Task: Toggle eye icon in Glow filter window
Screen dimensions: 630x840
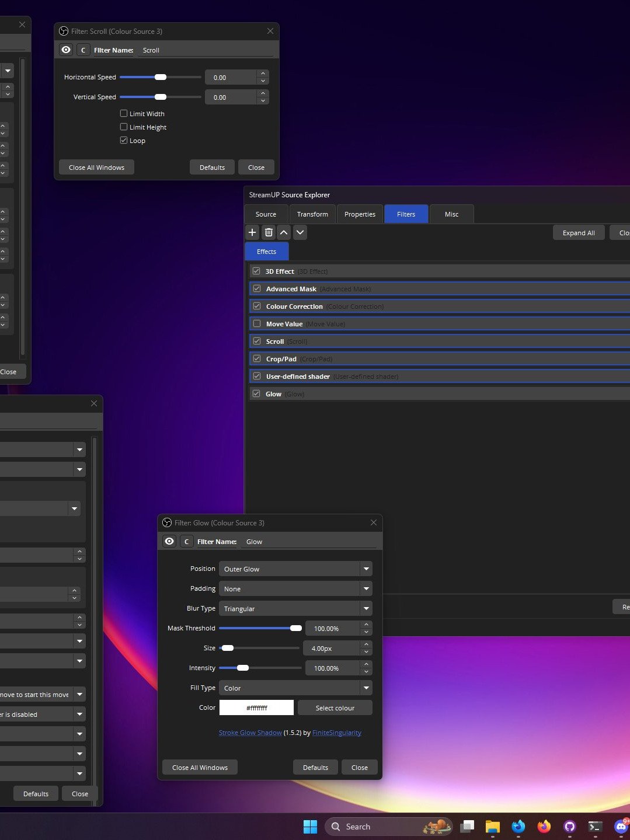Action: click(169, 542)
